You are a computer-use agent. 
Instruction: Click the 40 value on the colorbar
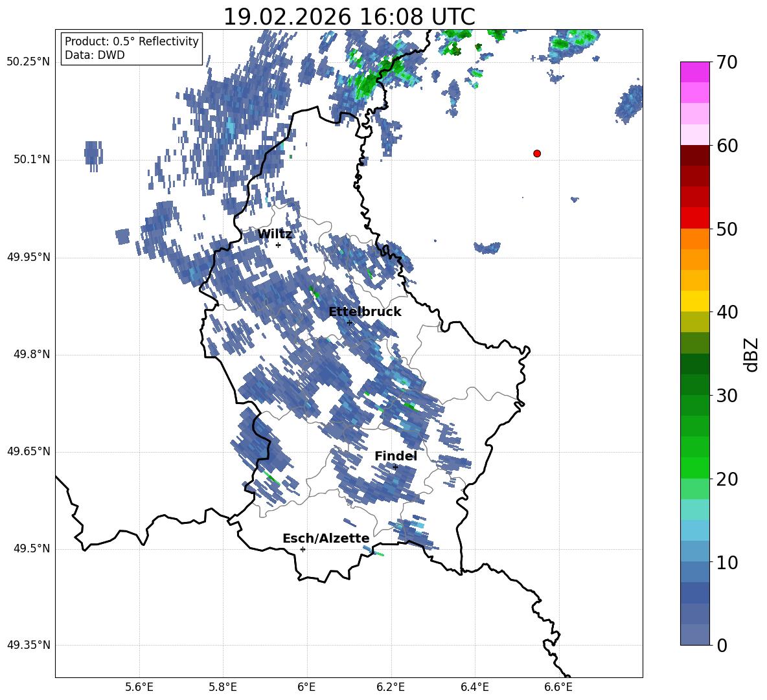click(726, 312)
